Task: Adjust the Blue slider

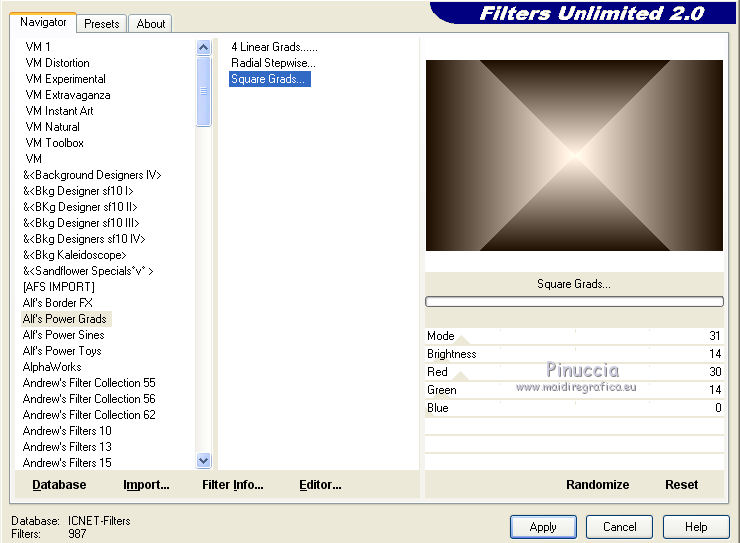Action: (x=574, y=408)
